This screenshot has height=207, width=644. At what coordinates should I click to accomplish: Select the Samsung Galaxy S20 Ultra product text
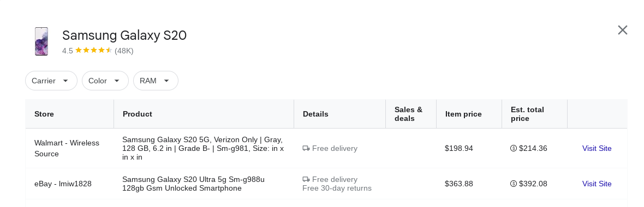pyautogui.click(x=193, y=184)
